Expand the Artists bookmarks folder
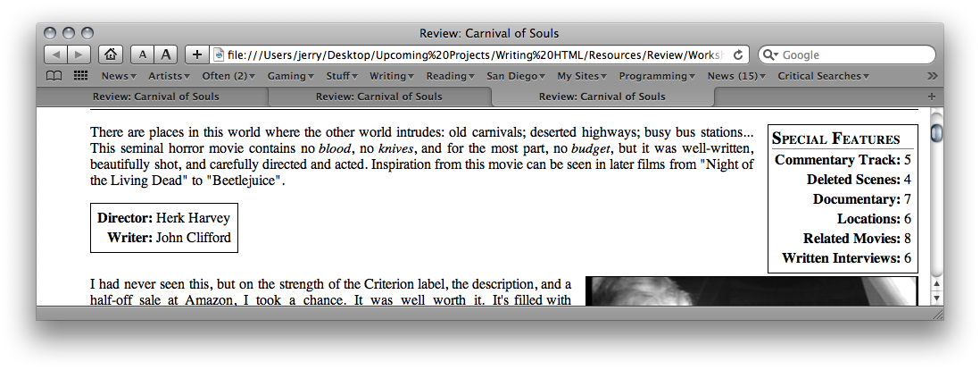980x370 pixels. click(168, 76)
